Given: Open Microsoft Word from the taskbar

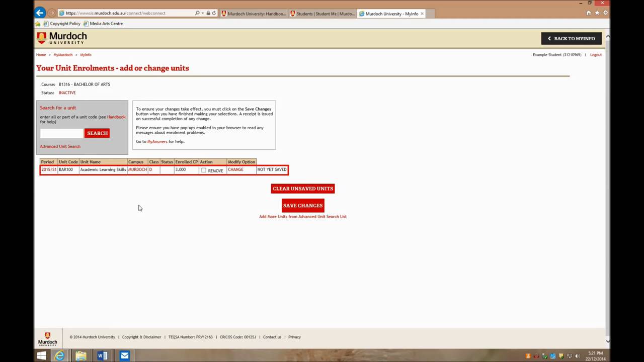Looking at the screenshot, I should 103,356.
